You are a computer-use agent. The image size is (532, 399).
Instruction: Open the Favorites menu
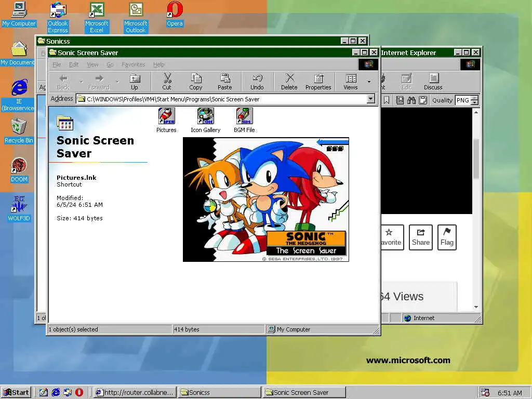point(134,64)
